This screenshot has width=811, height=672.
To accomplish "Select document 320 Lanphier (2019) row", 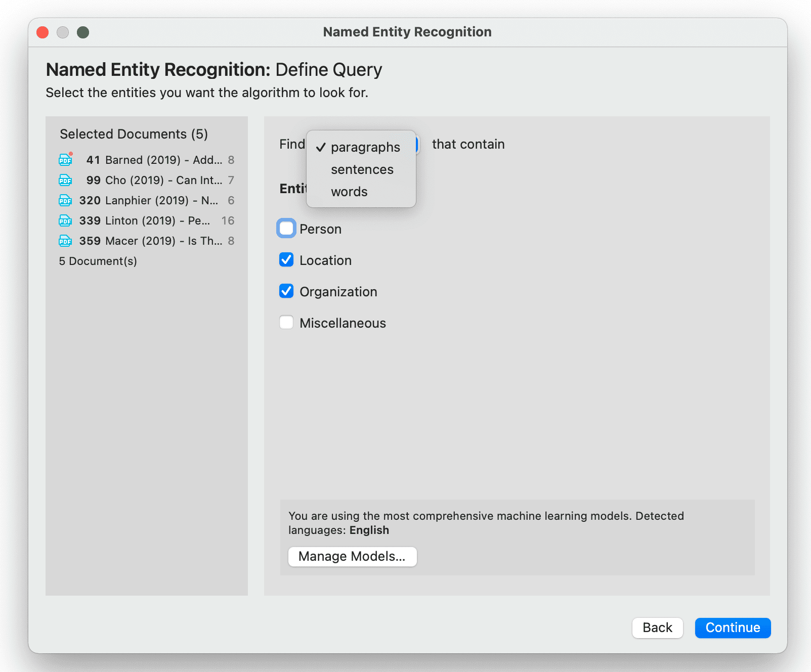I will tap(147, 200).
